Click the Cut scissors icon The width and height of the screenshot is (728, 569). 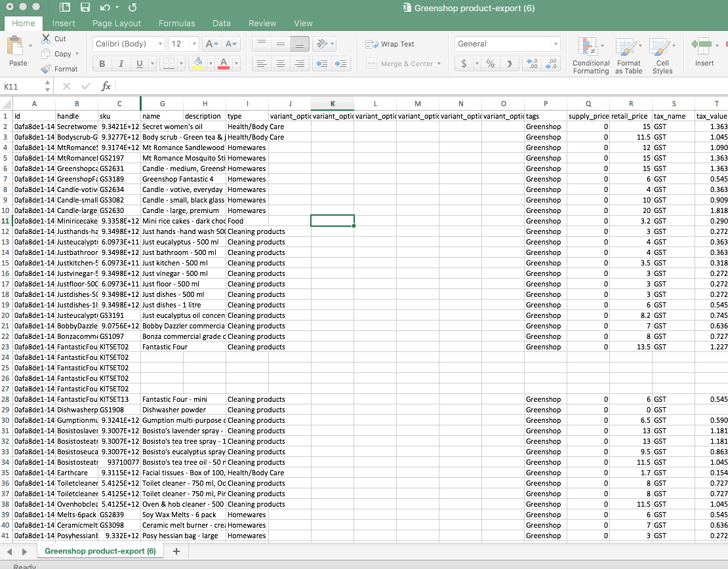[x=46, y=39]
